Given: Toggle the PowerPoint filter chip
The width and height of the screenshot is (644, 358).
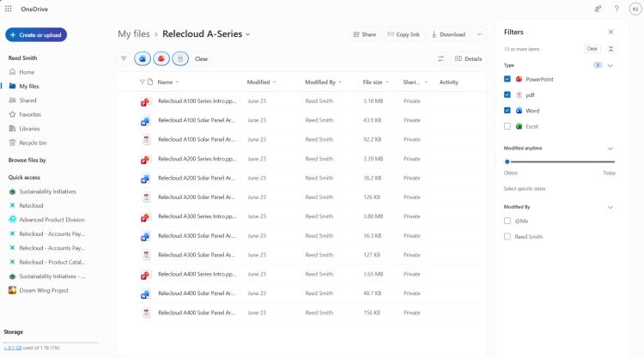Looking at the screenshot, I should pos(161,58).
